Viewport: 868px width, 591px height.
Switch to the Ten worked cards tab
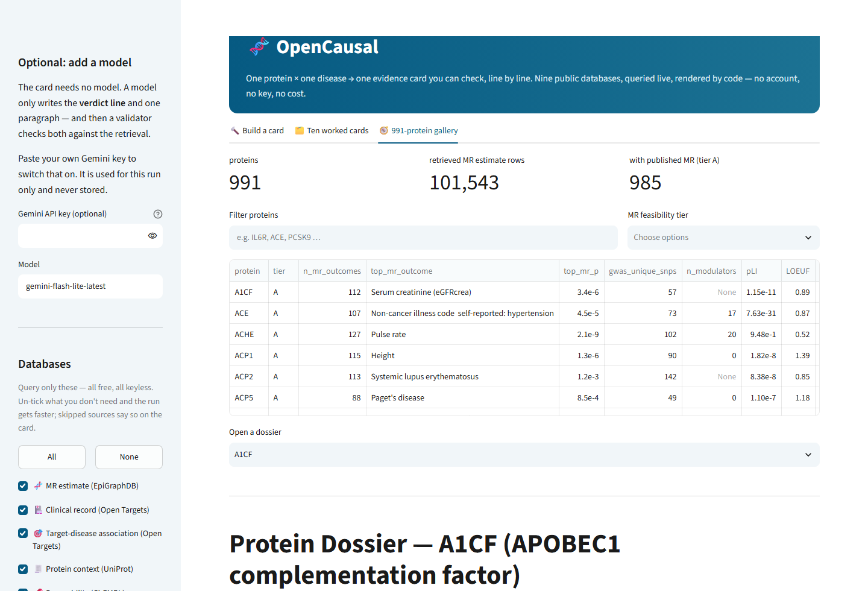tap(332, 130)
